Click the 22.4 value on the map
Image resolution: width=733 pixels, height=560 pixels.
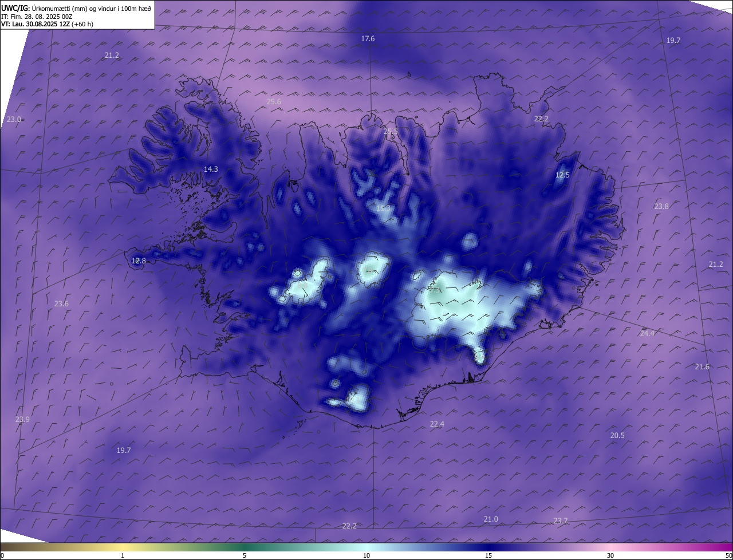tap(437, 424)
